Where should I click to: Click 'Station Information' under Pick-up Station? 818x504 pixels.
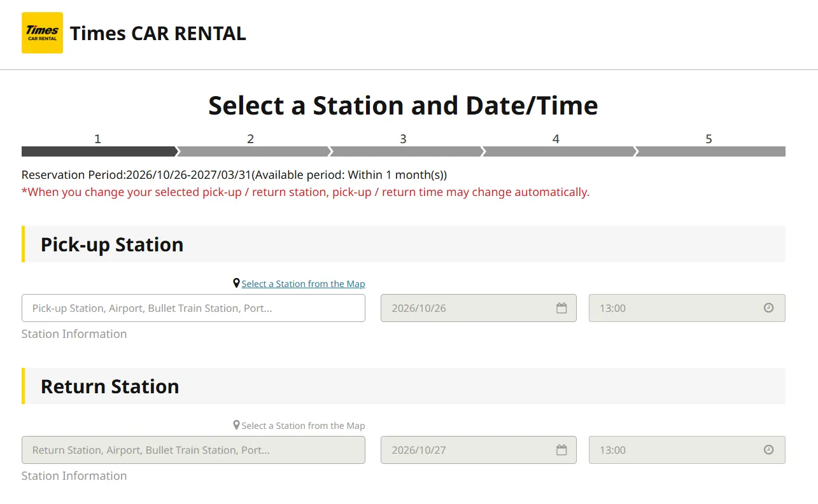74,334
